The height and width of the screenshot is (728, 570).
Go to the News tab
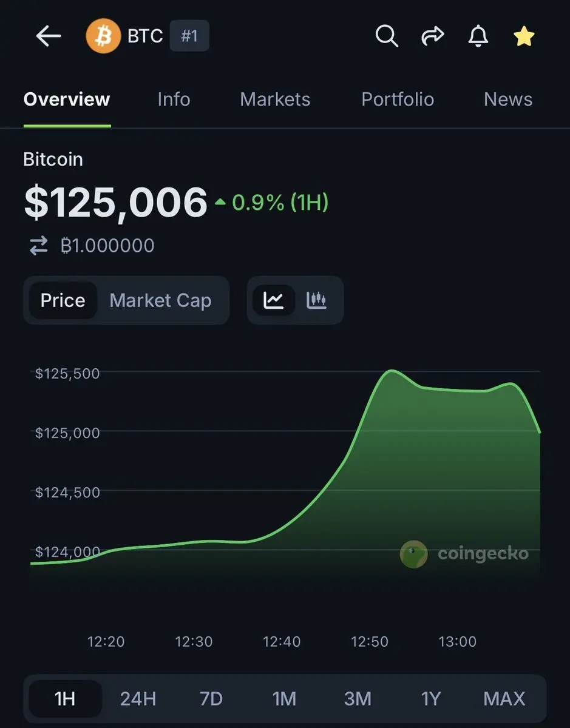click(508, 99)
